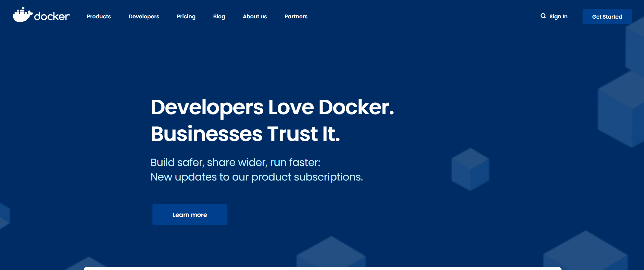Image resolution: width=644 pixels, height=270 pixels.
Task: Expand the Products navigation dropdown
Action: pos(98,16)
